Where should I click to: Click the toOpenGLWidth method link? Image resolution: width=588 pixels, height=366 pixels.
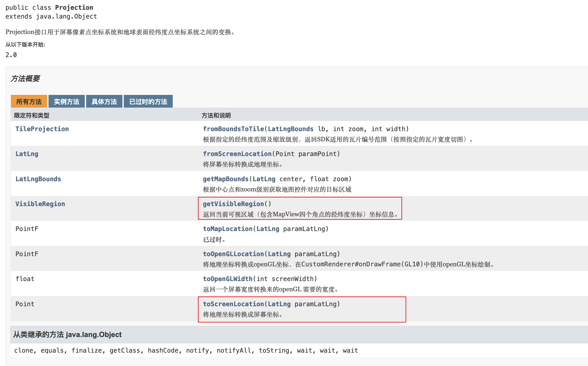pyautogui.click(x=227, y=279)
